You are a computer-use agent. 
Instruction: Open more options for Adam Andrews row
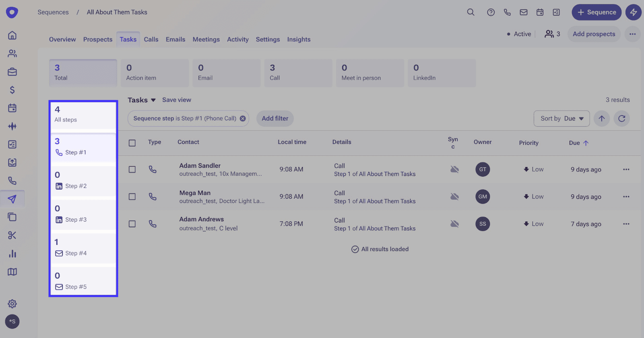[x=626, y=224]
